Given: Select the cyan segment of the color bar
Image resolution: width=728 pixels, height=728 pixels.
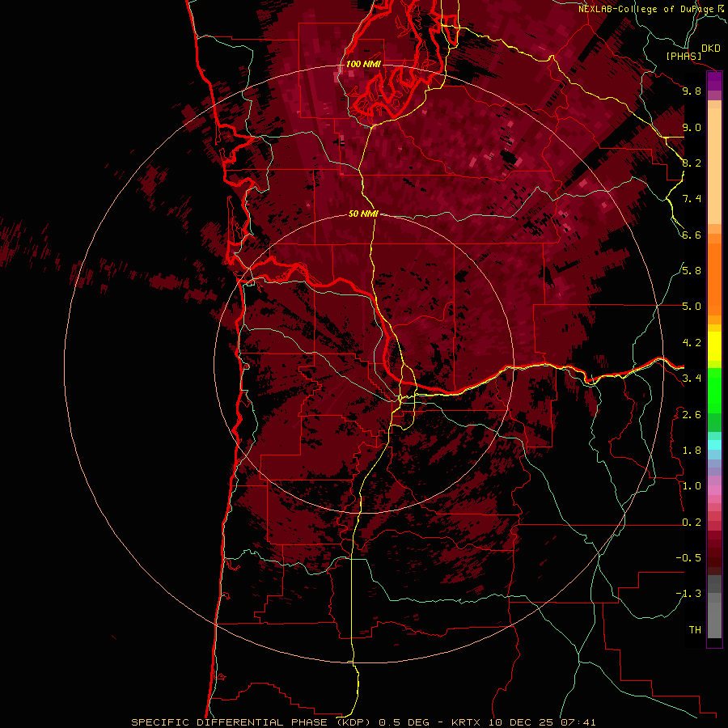Looking at the screenshot, I should 714,445.
